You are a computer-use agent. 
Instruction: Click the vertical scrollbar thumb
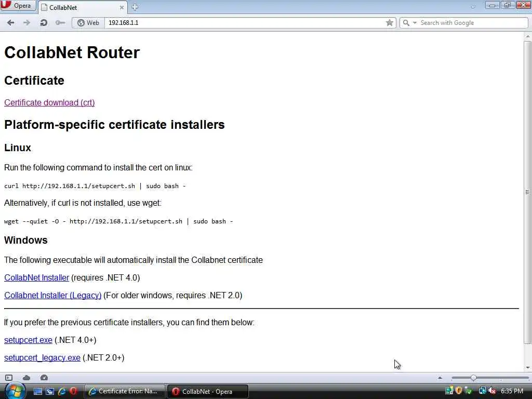[x=527, y=192]
